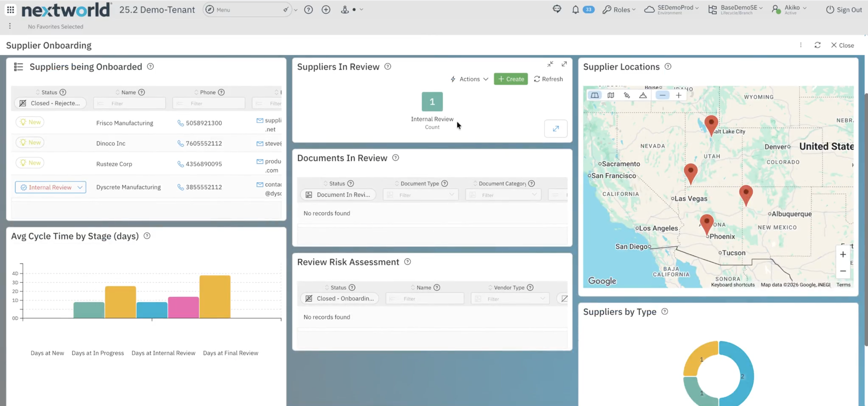Expand the Suppliers In Review widget fullscreen

tap(564, 64)
